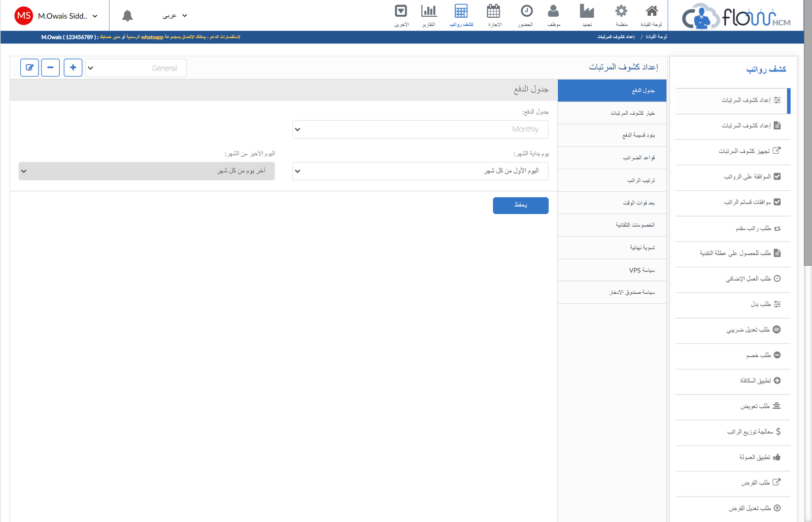The image size is (812, 522).
Task: Click the plus add icon button
Action: (73, 67)
